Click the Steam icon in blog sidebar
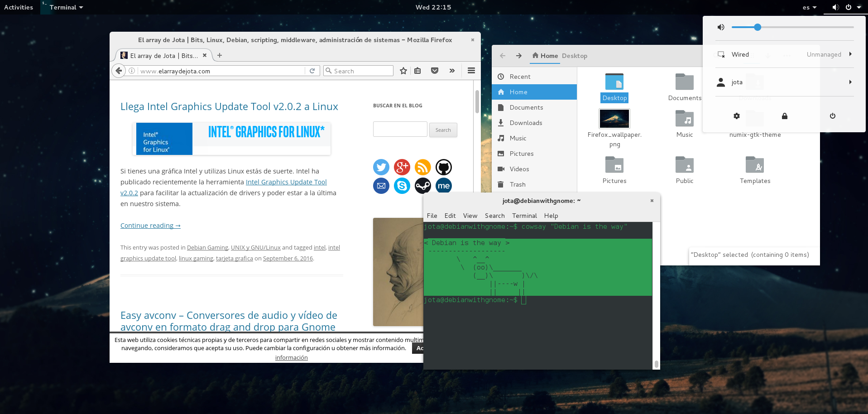The image size is (868, 414). [x=423, y=186]
